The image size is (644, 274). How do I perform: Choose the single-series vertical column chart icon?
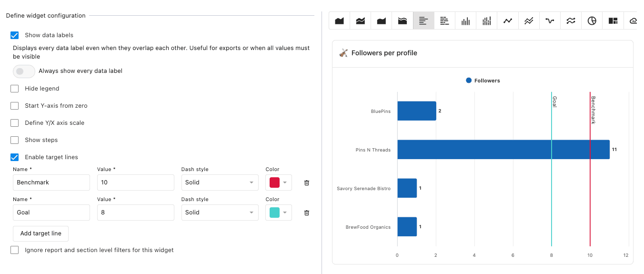(465, 21)
